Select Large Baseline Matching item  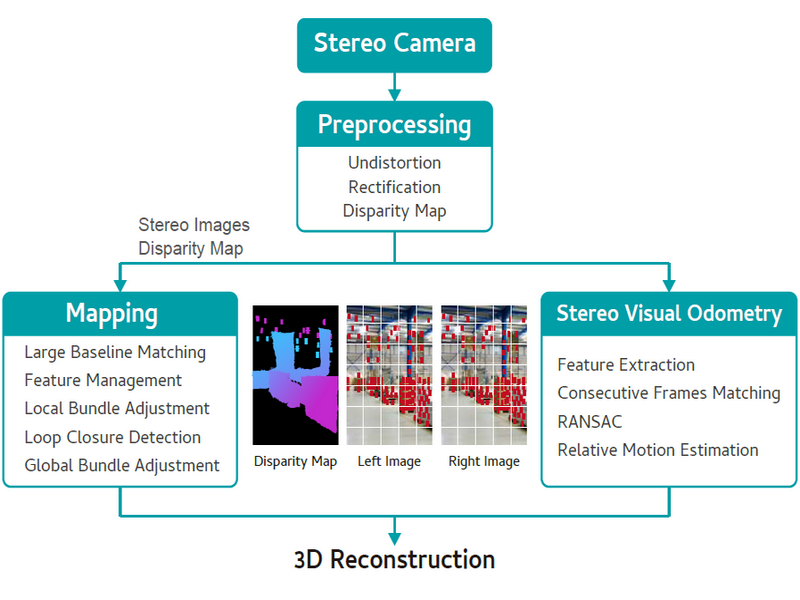[x=115, y=352]
